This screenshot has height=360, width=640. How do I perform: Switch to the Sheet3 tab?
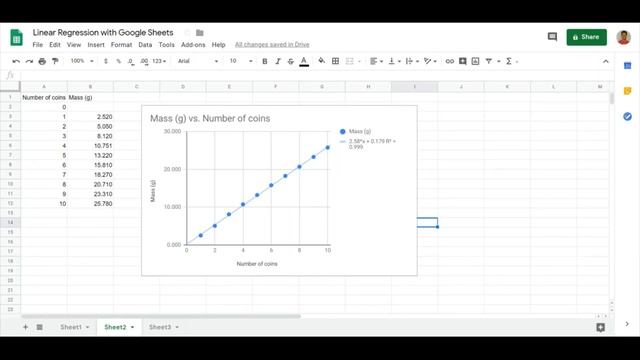click(x=160, y=327)
